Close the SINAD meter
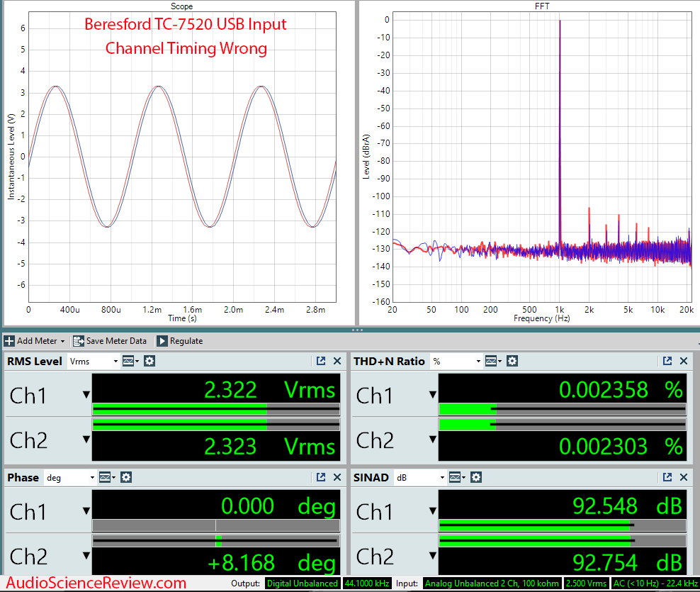This screenshot has width=700, height=592. point(684,477)
